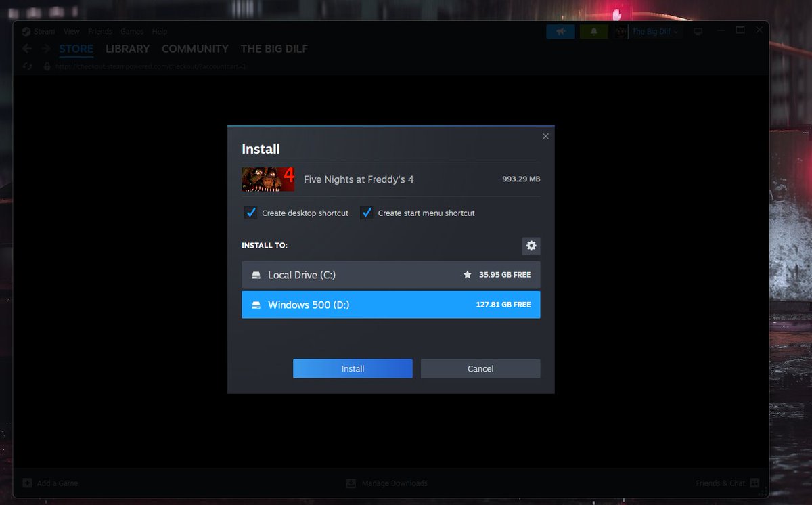Open THE BIG DILF profile tab
This screenshot has width=812, height=505.
point(274,49)
